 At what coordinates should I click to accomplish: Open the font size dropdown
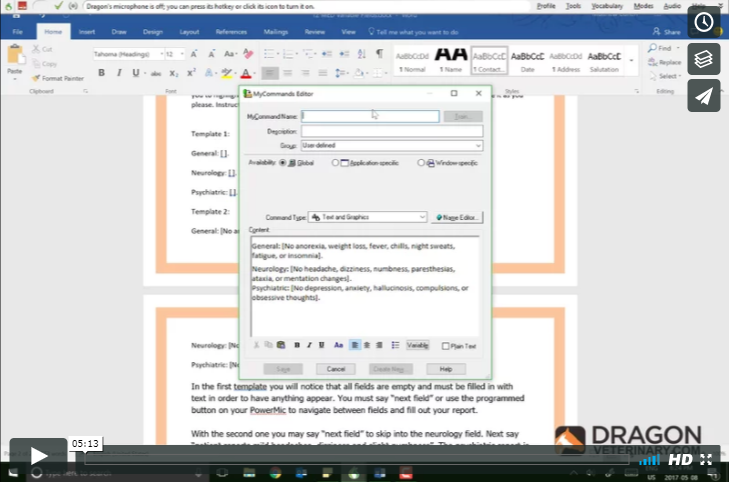(182, 54)
